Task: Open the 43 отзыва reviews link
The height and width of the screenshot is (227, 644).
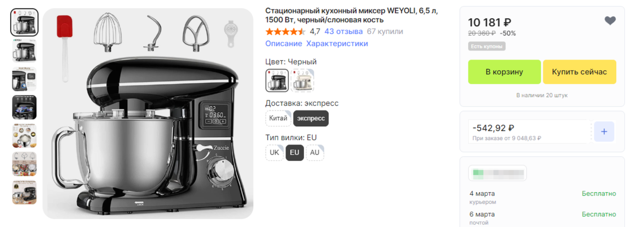Action: click(343, 32)
